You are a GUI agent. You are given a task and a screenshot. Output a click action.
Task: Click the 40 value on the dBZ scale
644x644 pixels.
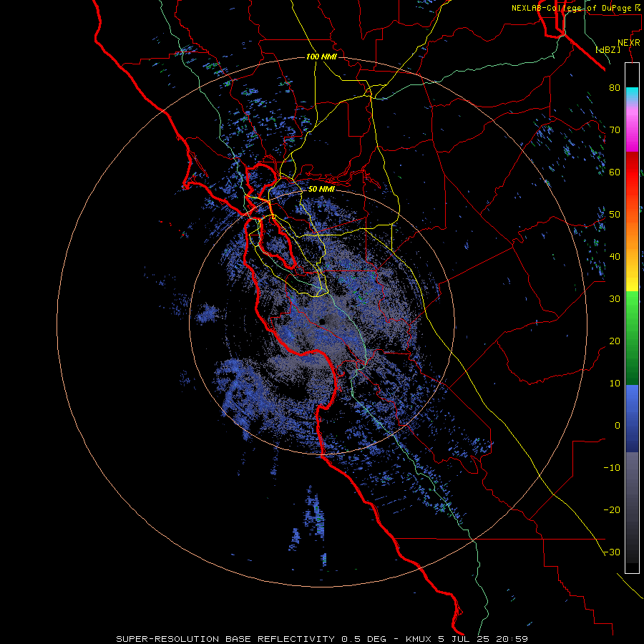coord(615,257)
